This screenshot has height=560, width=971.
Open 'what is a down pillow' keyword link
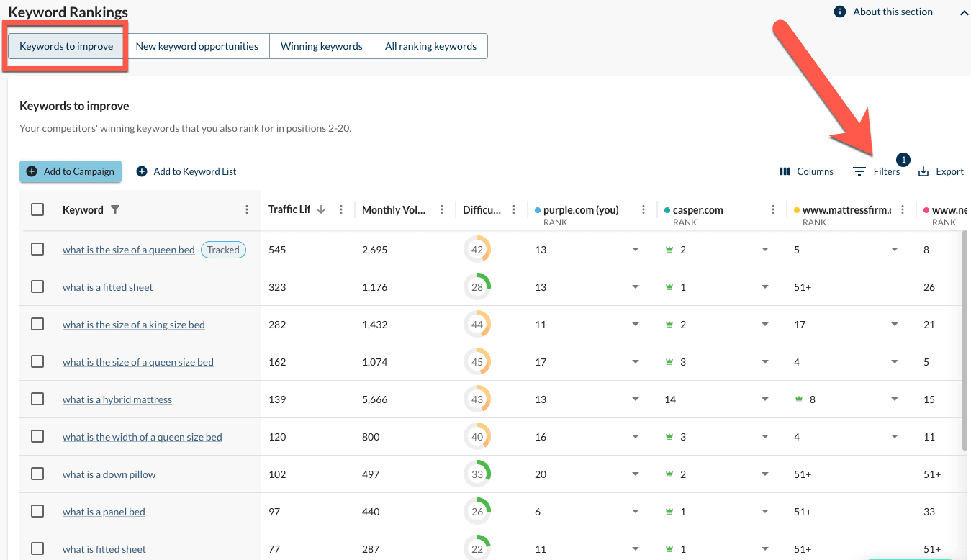coord(109,474)
